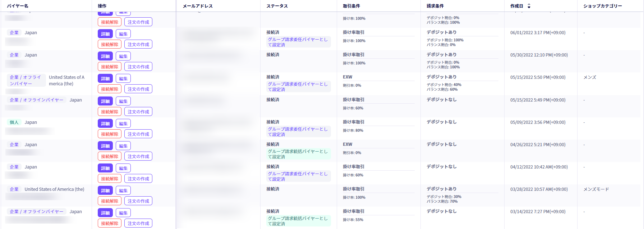Click グループ請求委任バイヤー tag in the 05/09/2022 row
This screenshot has height=229, width=644.
[298, 132]
